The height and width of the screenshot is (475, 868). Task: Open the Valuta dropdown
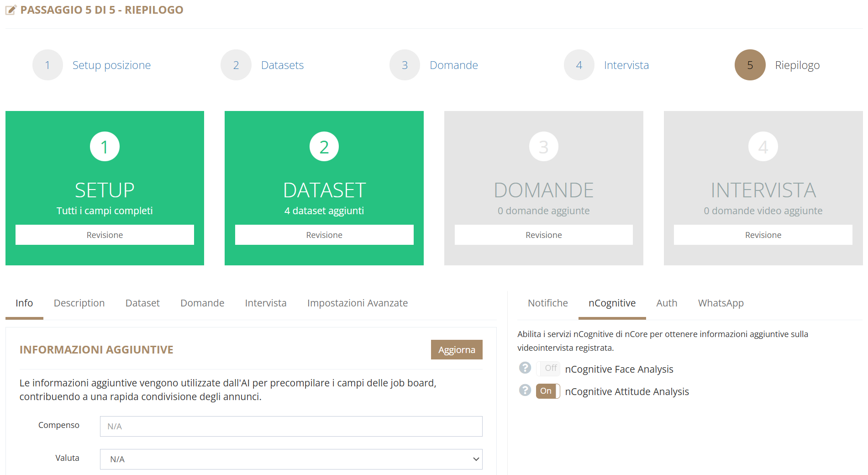291,459
